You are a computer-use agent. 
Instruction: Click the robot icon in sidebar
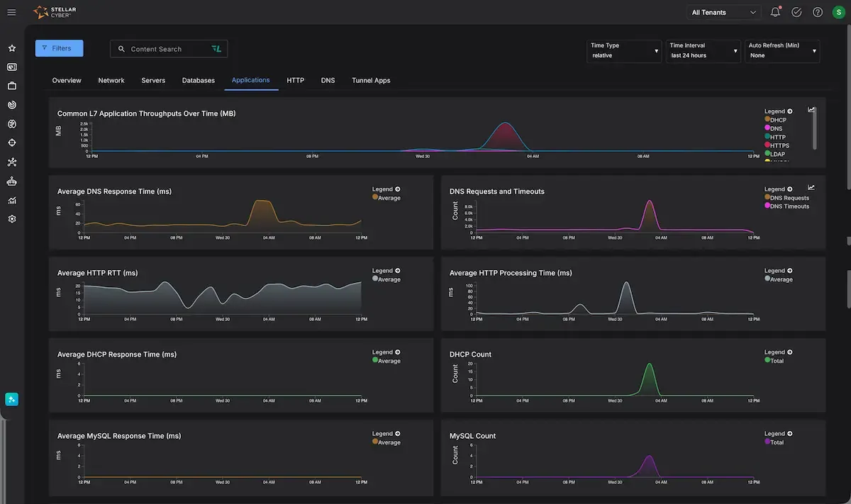tap(12, 181)
